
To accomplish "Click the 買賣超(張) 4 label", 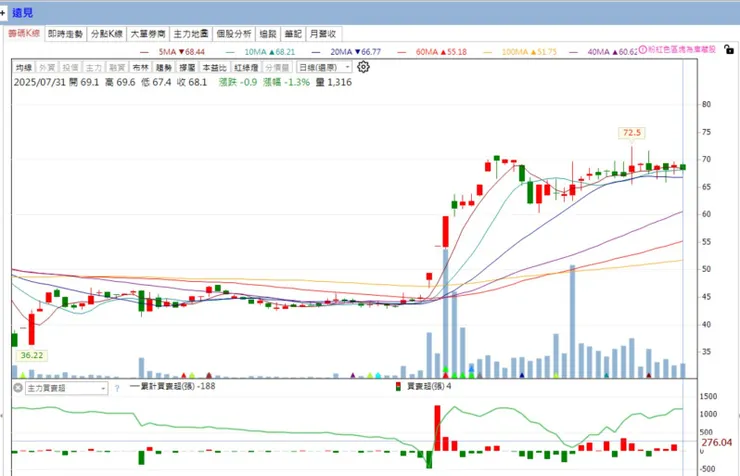I will (x=429, y=386).
